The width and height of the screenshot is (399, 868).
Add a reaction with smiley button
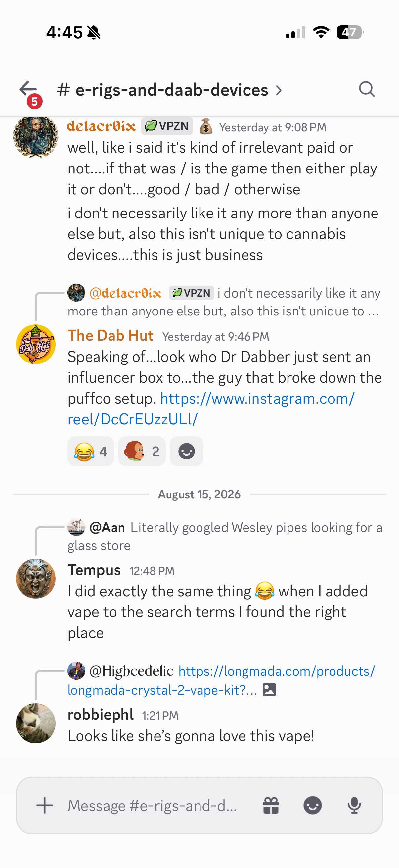187,451
